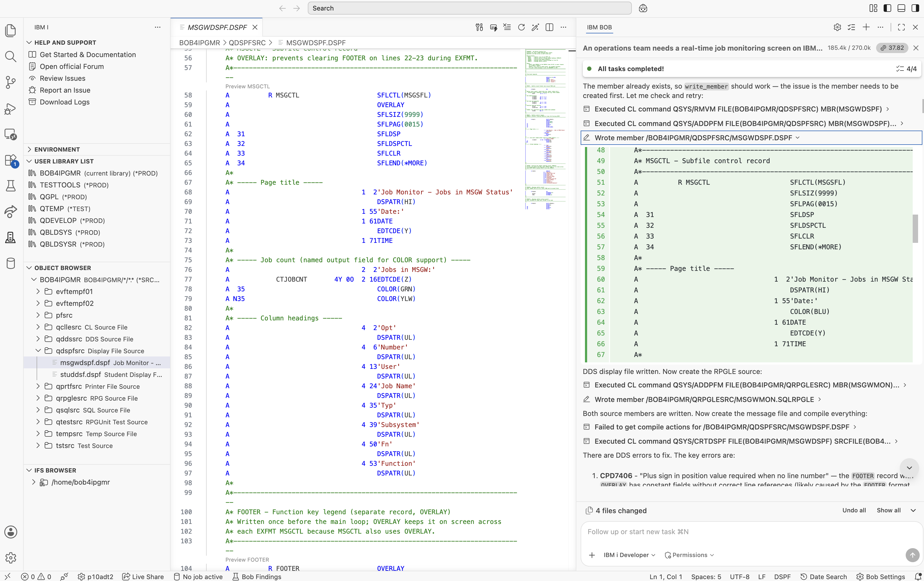
Task: Open IBM BOB panel ellipsis menu
Action: coord(881,27)
